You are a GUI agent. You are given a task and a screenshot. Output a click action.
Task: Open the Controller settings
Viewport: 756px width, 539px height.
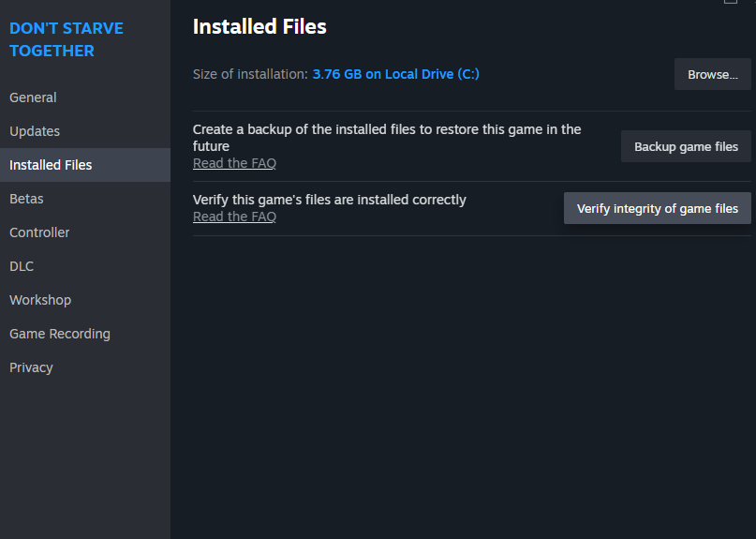39,232
